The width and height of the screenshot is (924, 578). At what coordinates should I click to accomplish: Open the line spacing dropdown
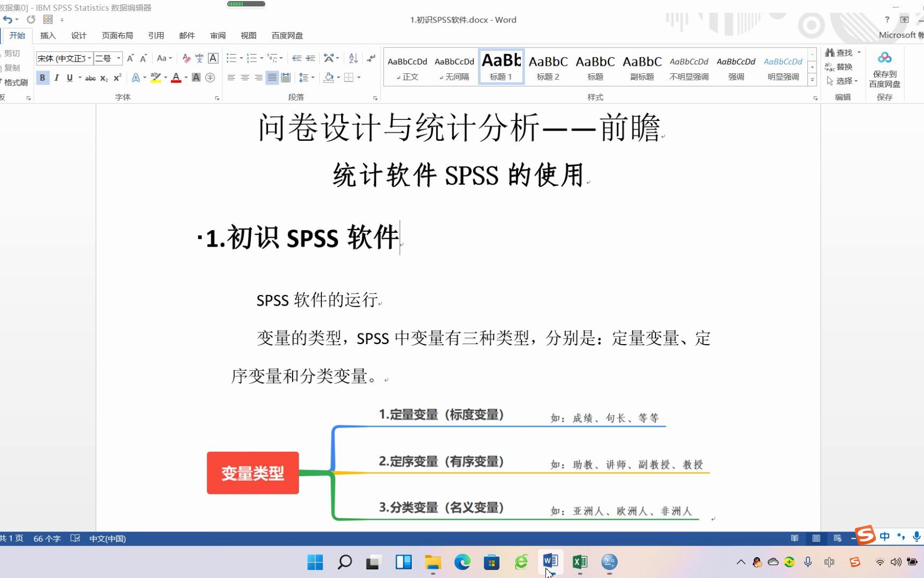[306, 78]
